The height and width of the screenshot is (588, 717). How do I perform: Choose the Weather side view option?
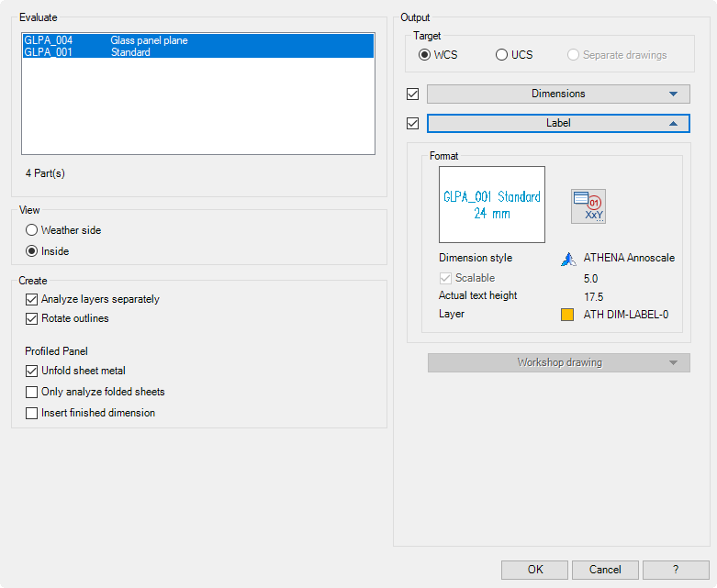[32, 230]
